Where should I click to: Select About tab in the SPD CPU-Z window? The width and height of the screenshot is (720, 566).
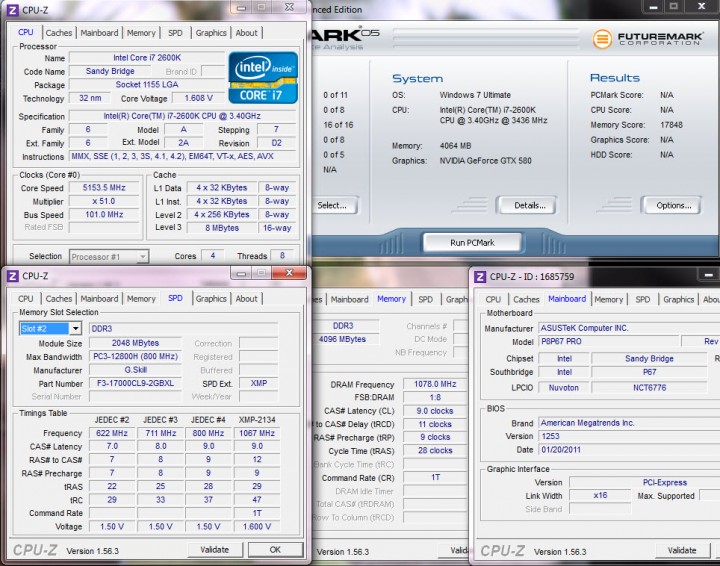(247, 299)
